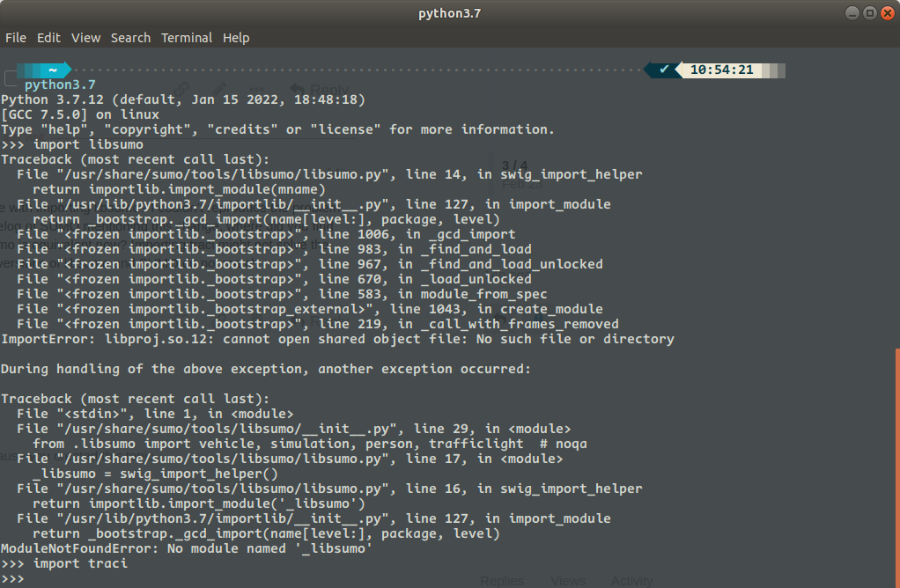Click the window title bar text python3.7

tap(450, 12)
